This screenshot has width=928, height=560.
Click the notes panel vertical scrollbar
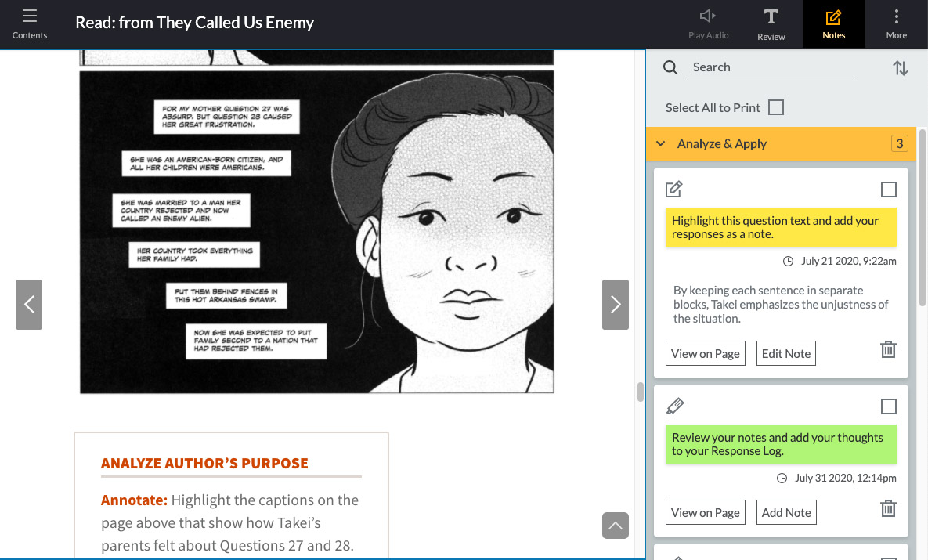point(922,216)
